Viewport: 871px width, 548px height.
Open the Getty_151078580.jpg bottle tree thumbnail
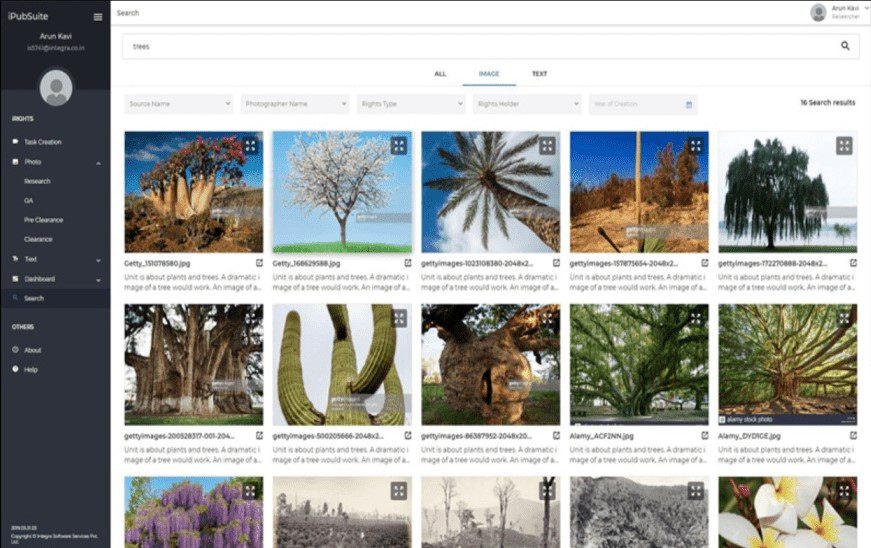tap(194, 192)
